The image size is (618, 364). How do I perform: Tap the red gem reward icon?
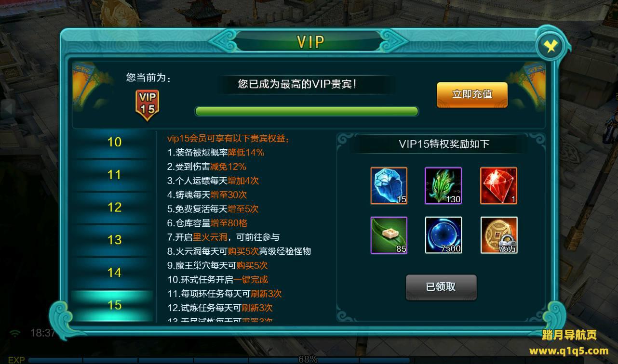tap(499, 186)
